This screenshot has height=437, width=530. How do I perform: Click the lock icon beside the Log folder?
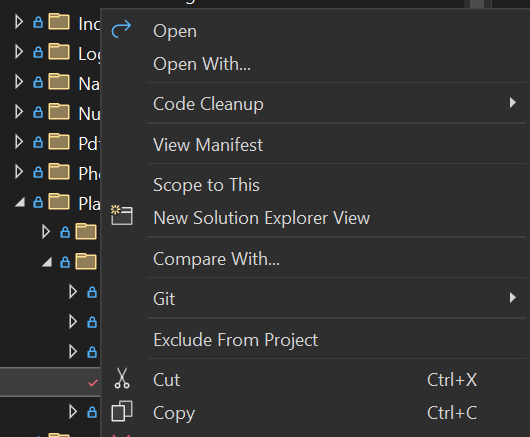38,52
